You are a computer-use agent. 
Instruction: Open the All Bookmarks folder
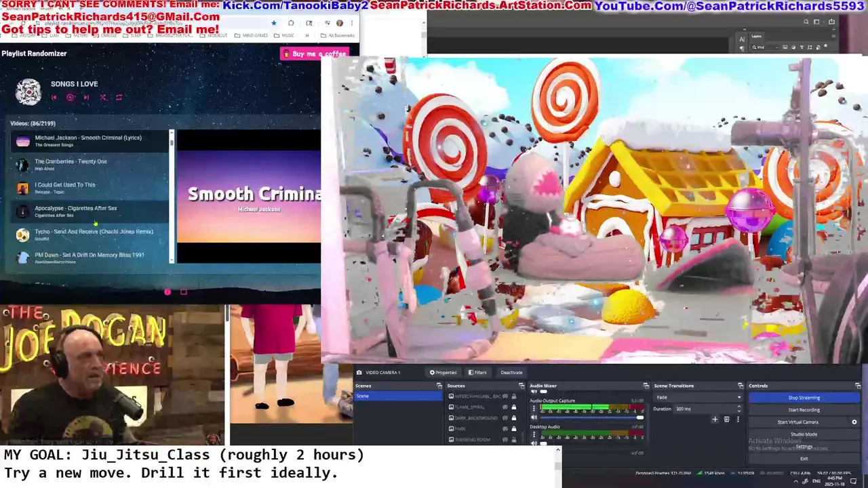pos(338,35)
